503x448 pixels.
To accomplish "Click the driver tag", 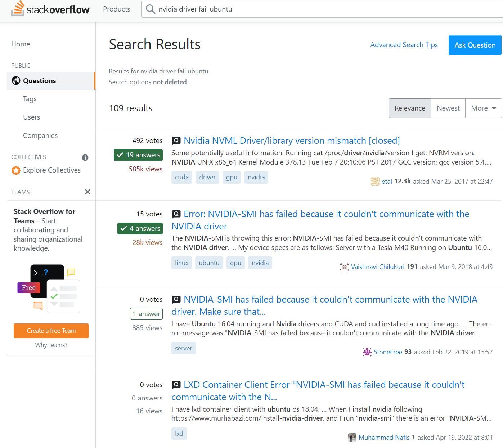I will tap(207, 177).
